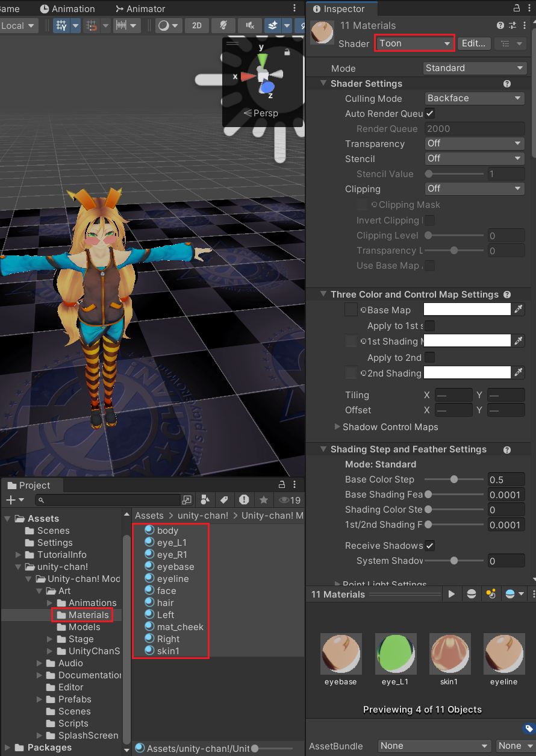Toggle scene lighting icon
536x756 pixels.
[223, 26]
